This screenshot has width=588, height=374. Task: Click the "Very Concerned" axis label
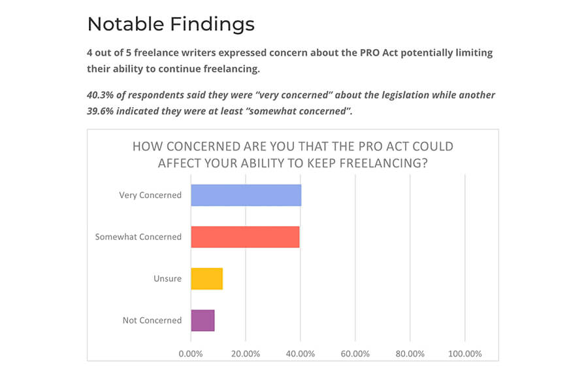pyautogui.click(x=150, y=195)
